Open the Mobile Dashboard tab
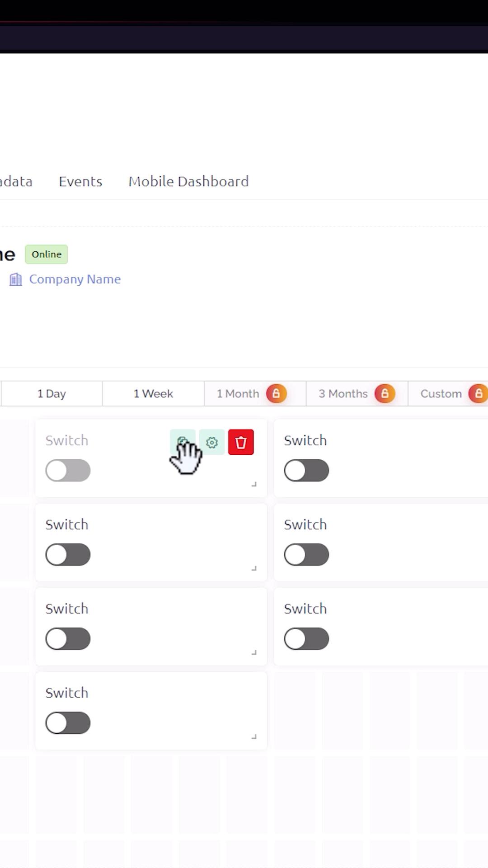This screenshot has width=488, height=868. [x=188, y=182]
